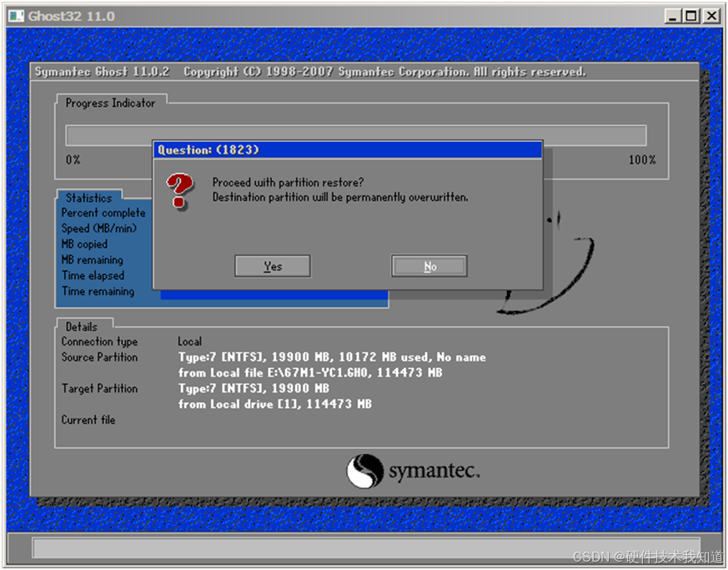Image resolution: width=728 pixels, height=570 pixels.
Task: Minimize the Ghost32 window
Action: (672, 16)
